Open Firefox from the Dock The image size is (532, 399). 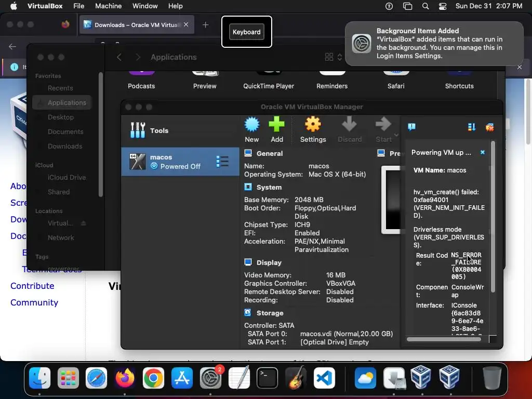tap(125, 378)
